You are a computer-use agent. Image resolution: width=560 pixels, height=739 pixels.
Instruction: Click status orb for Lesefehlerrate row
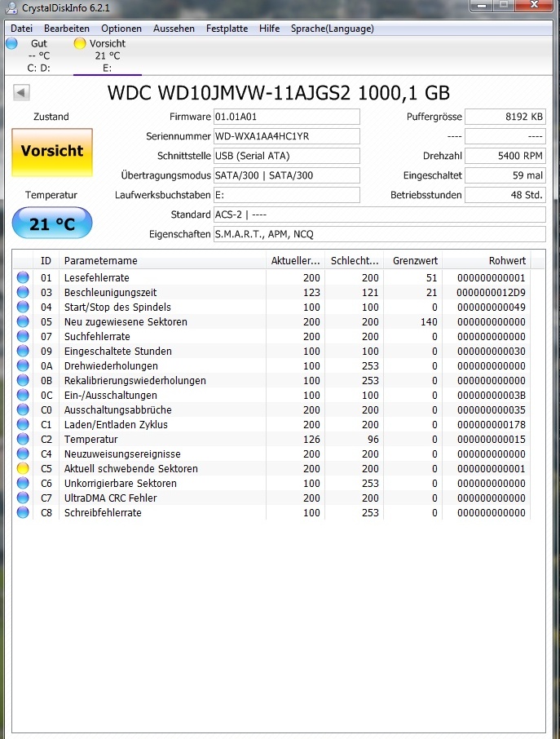23,277
